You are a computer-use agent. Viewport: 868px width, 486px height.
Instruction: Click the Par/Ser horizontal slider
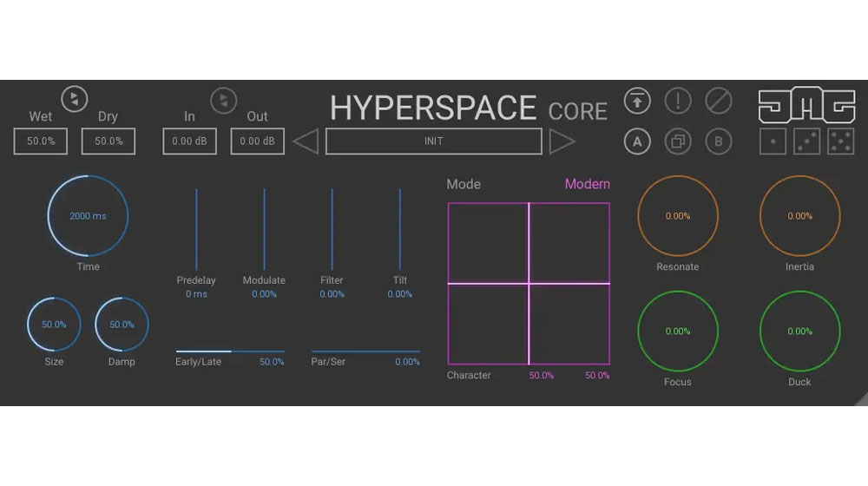tap(366, 351)
